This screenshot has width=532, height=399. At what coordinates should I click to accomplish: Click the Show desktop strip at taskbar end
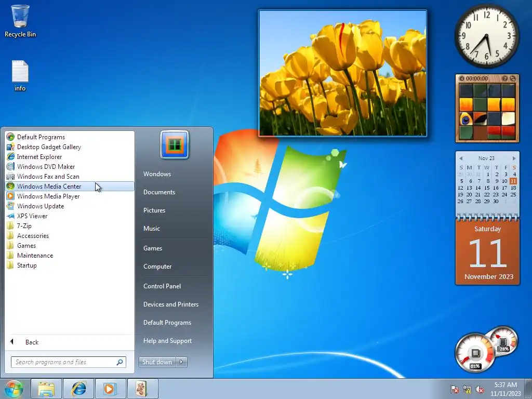(528, 389)
